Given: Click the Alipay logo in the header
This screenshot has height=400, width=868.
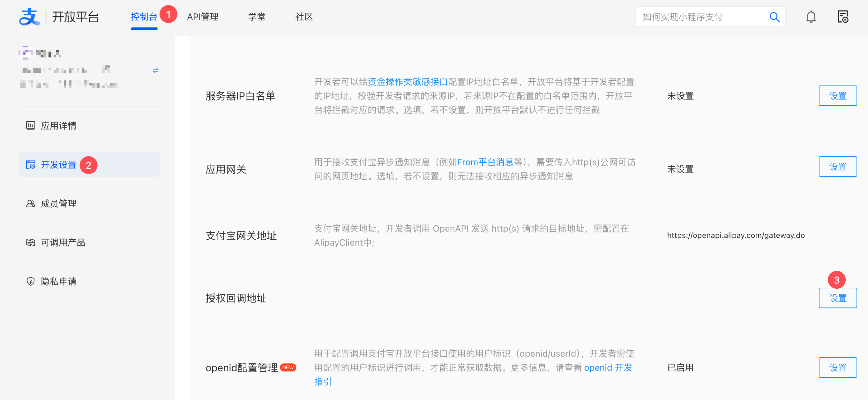Looking at the screenshot, I should coord(29,17).
